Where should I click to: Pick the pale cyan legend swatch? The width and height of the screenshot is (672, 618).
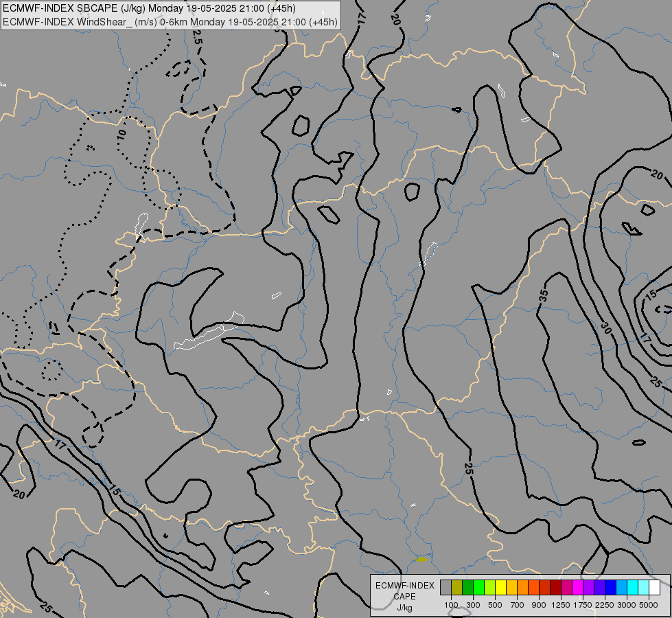click(643, 588)
